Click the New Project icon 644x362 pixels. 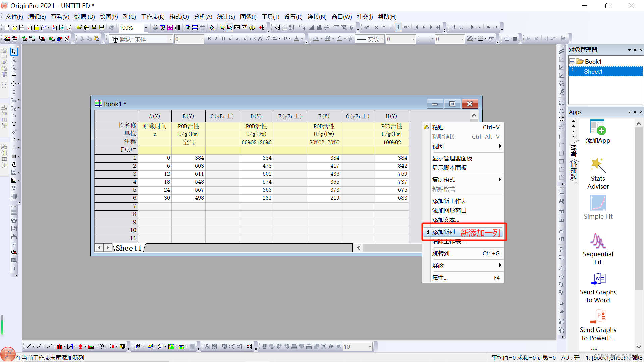[x=7, y=27]
